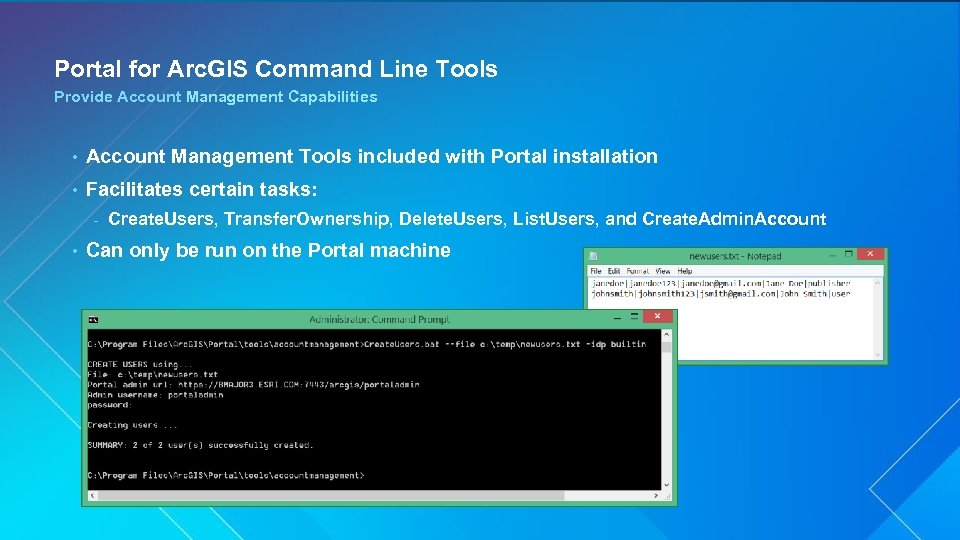Click the 'SUMMARY: 2 of 2 user(s)' line
The image size is (960, 540).
200,445
